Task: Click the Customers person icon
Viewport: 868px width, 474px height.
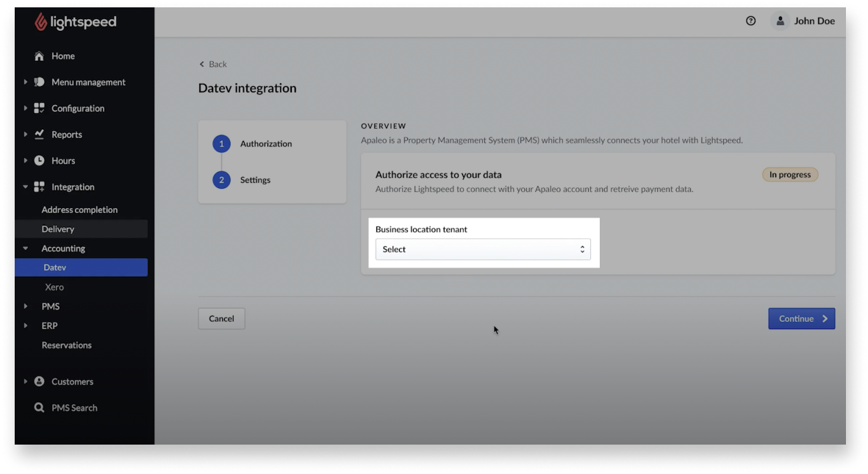Action: coord(39,381)
